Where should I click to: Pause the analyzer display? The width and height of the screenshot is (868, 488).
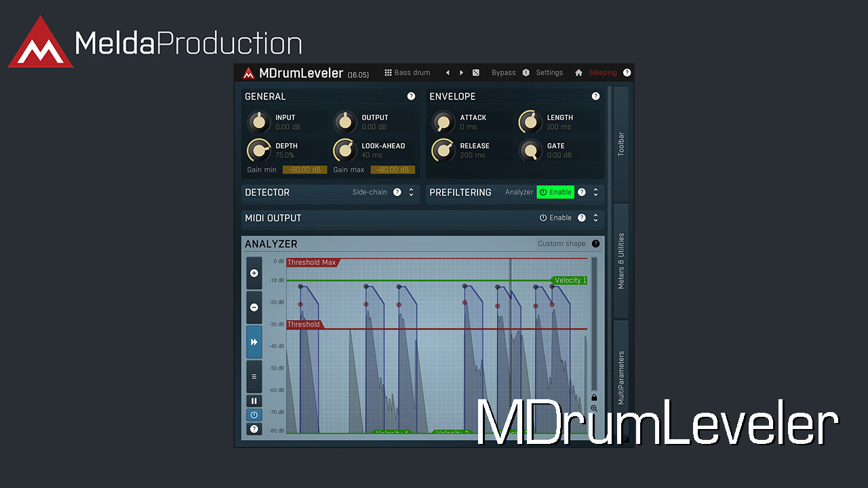click(254, 401)
